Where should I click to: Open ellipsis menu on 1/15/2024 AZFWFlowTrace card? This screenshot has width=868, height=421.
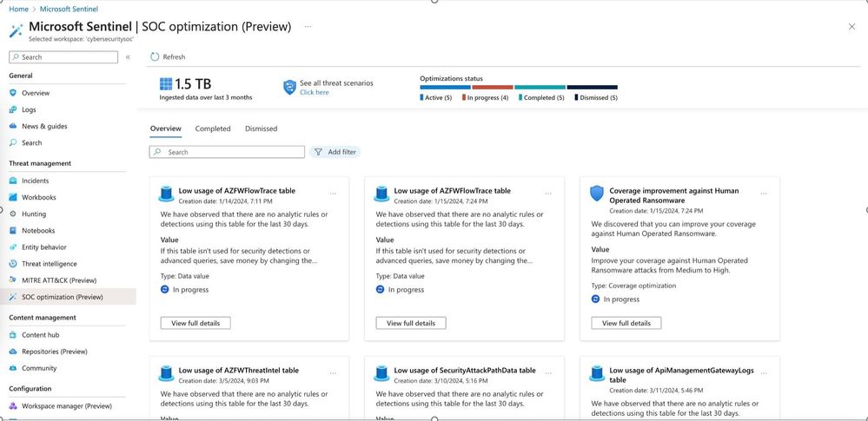pyautogui.click(x=548, y=194)
